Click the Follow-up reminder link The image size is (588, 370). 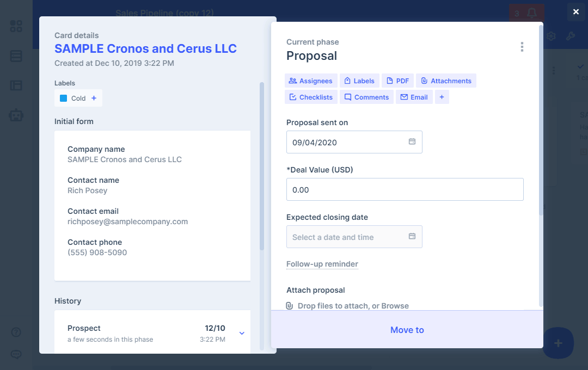pyautogui.click(x=322, y=264)
